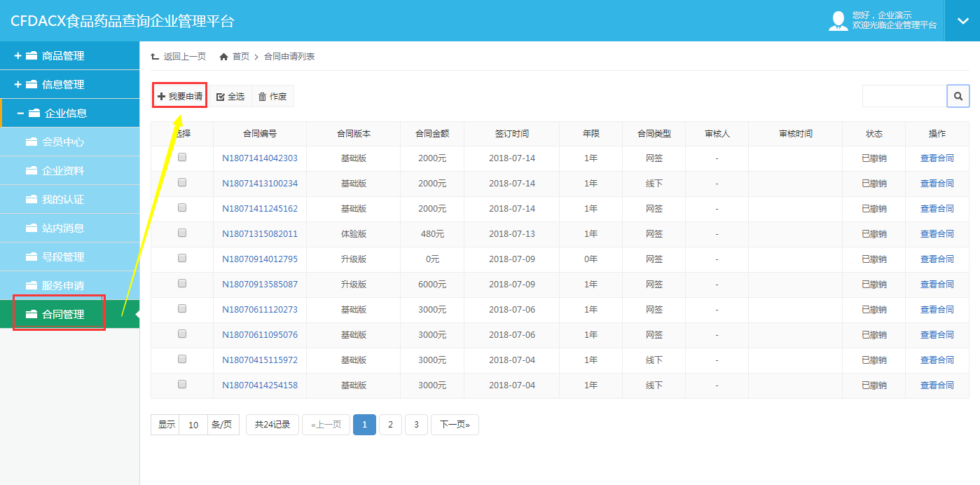980x485 pixels.
Task: Click the folder icon beside 号段管理
Action: coord(31,257)
